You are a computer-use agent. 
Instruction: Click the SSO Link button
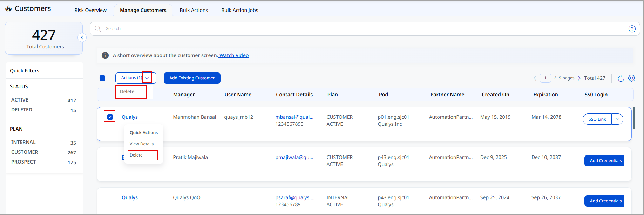coord(597,119)
